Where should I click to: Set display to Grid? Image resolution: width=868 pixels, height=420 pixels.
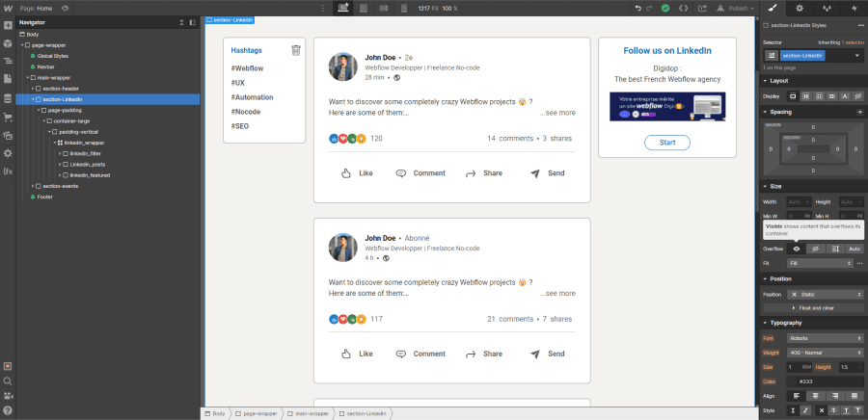point(819,96)
